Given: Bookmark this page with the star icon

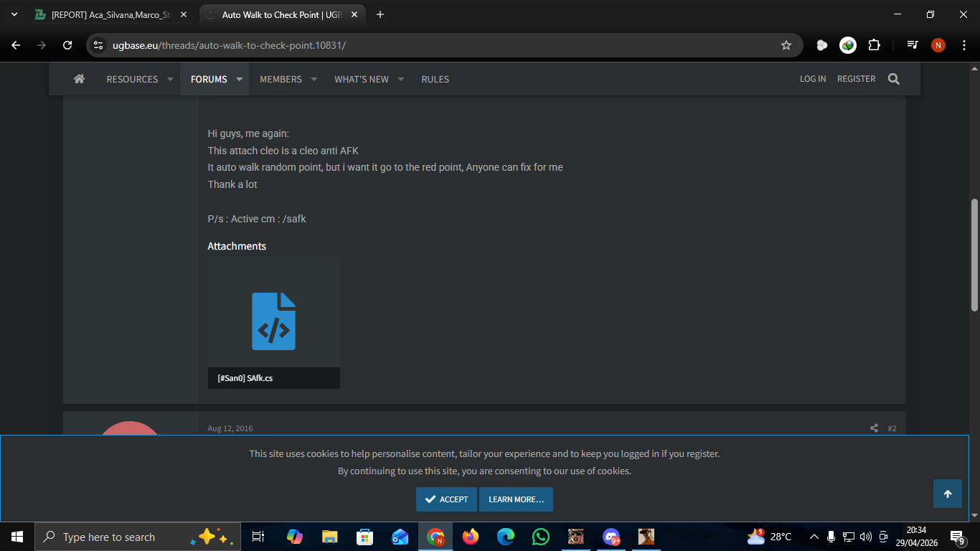Looking at the screenshot, I should [786, 45].
